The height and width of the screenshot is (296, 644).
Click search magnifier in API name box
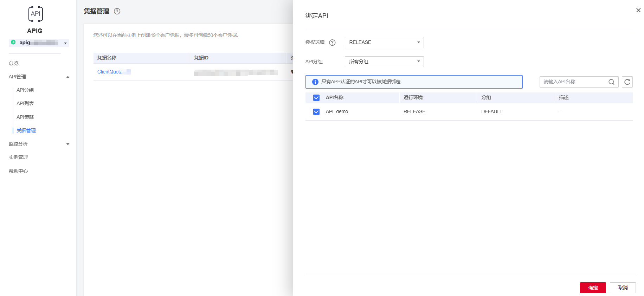tap(611, 82)
